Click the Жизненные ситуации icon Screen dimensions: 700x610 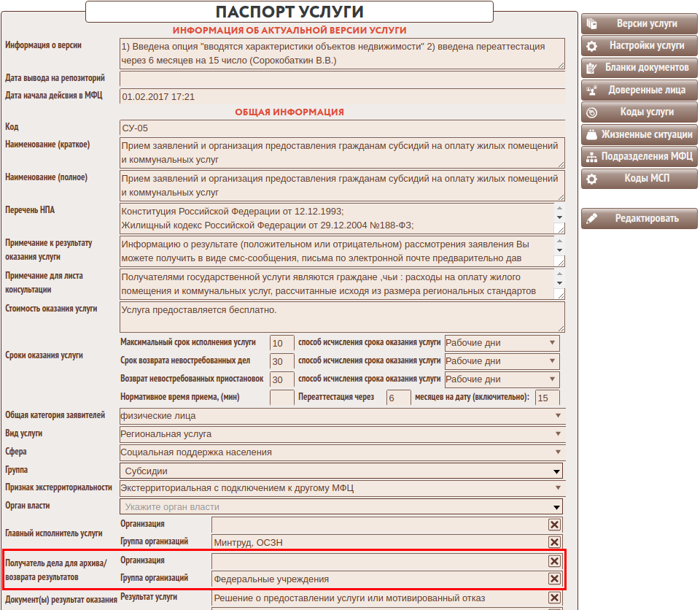[x=592, y=135]
